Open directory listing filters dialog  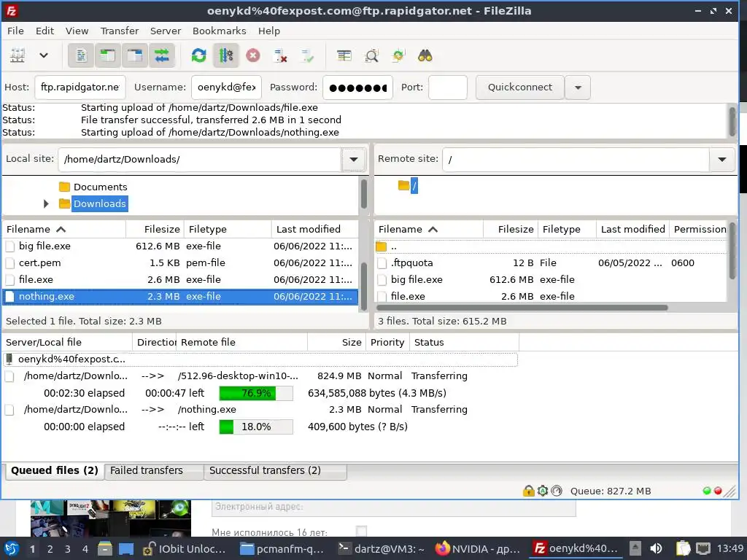pyautogui.click(x=344, y=55)
